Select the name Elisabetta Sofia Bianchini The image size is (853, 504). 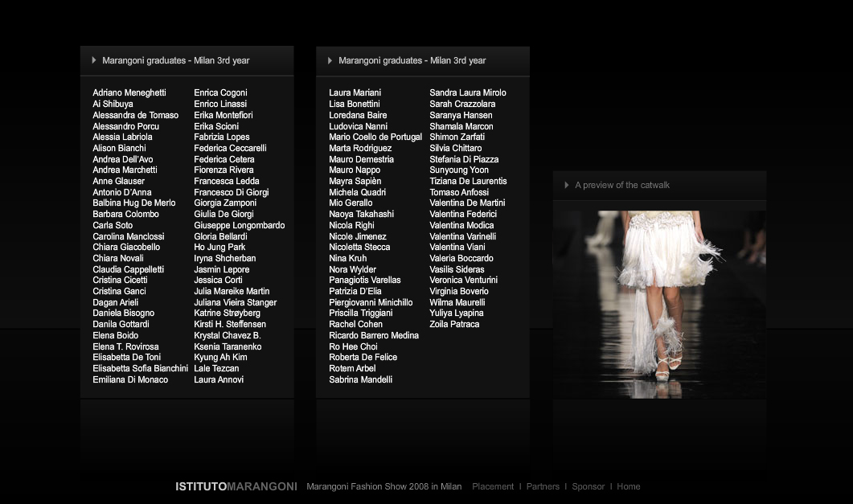point(141,368)
